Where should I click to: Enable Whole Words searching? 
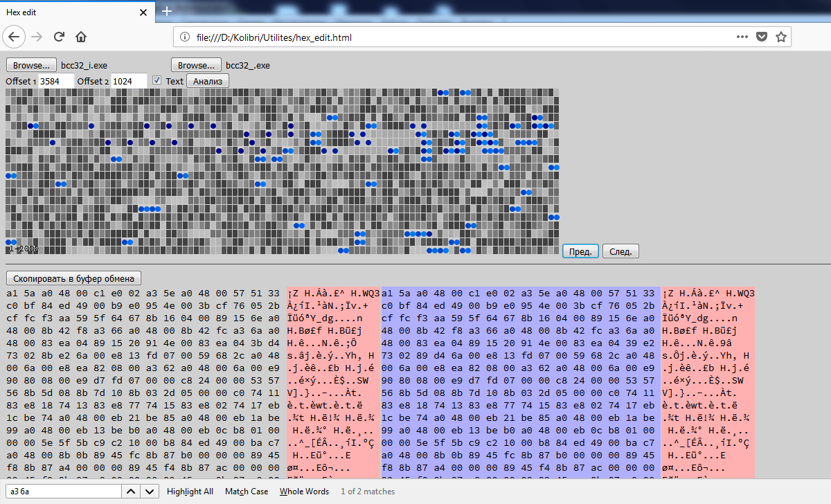[x=304, y=491]
